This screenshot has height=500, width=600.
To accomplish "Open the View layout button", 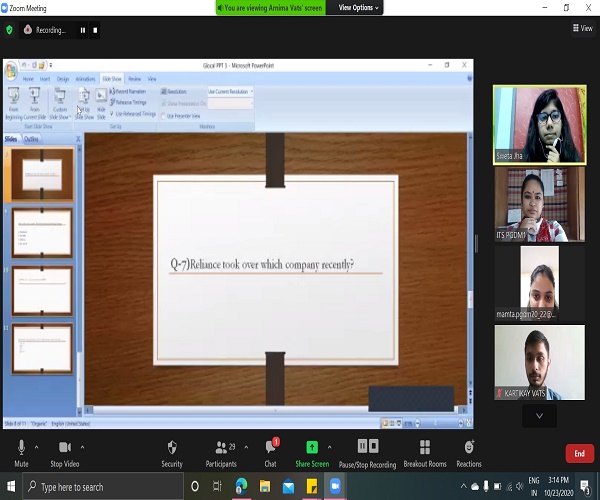I will tap(582, 28).
